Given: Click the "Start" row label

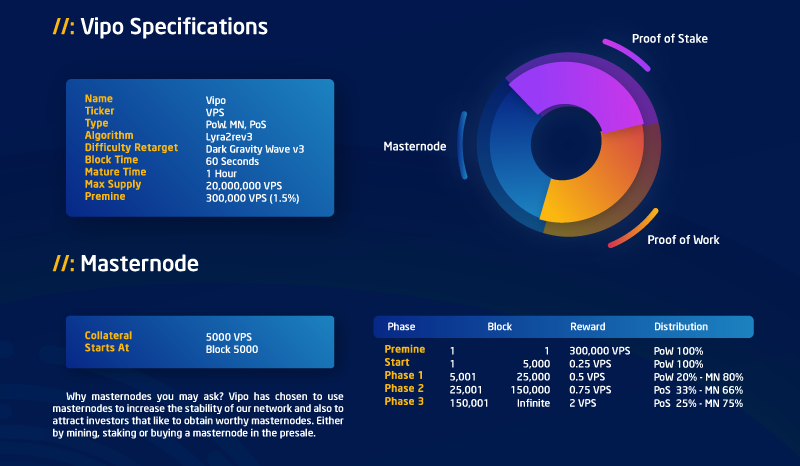Looking at the screenshot, I should tap(397, 362).
